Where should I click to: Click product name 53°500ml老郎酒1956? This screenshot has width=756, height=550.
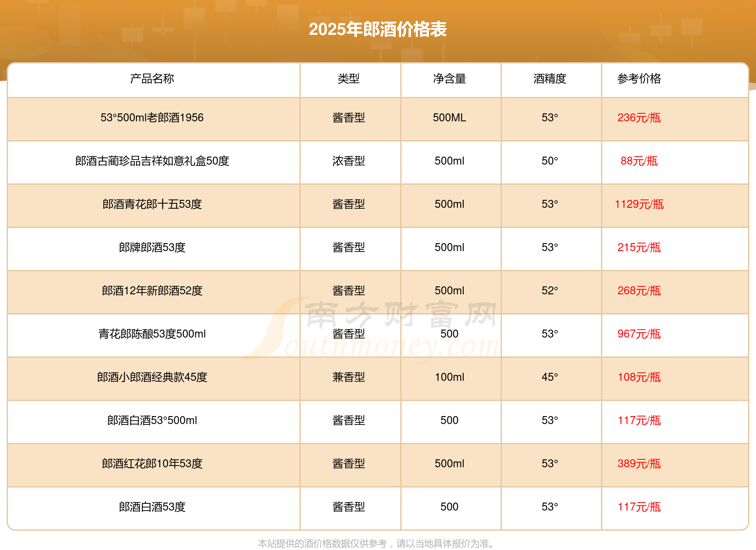click(152, 118)
